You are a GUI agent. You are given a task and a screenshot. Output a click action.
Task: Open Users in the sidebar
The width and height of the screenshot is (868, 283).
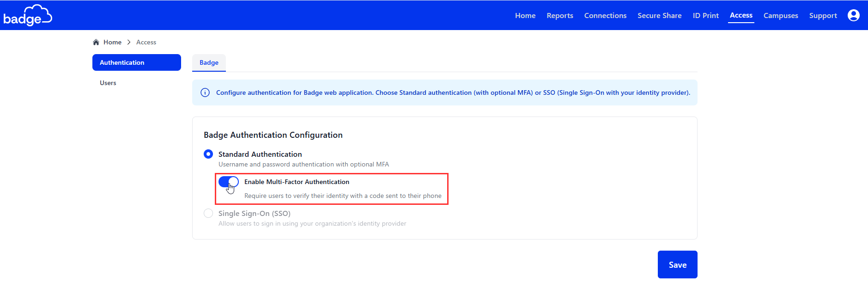[x=108, y=83]
